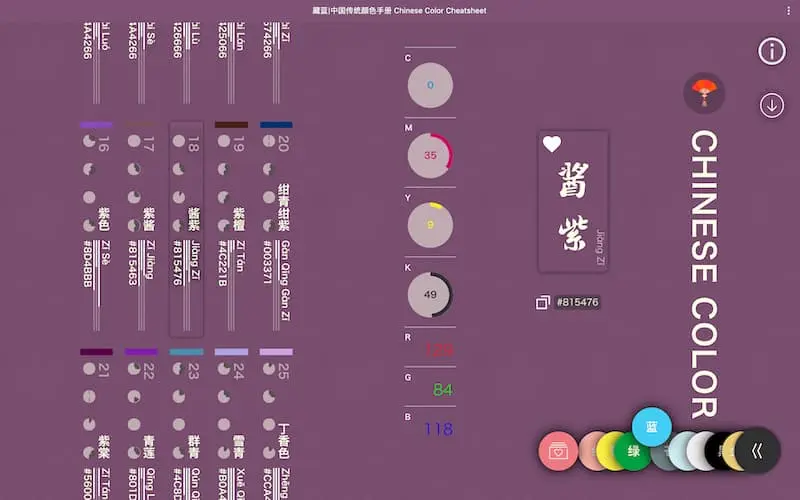This screenshot has height=500, width=800.
Task: Click the red R value 129
Action: (439, 350)
